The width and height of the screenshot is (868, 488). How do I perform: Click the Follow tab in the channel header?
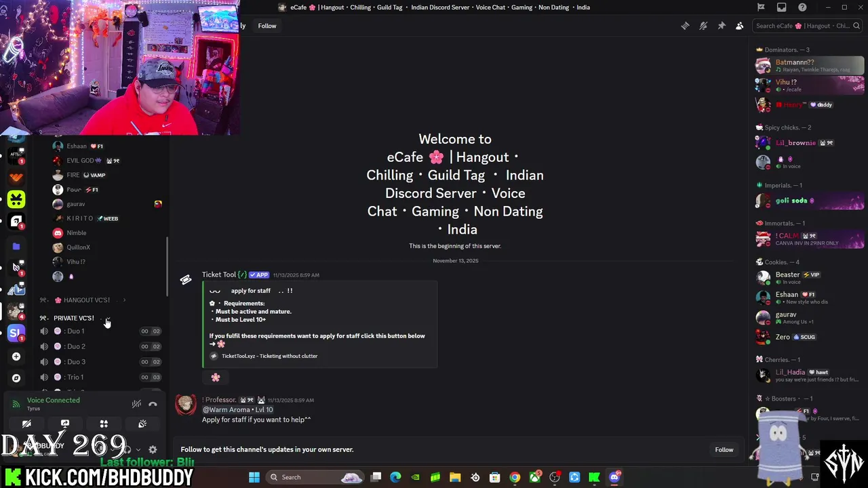tap(267, 26)
